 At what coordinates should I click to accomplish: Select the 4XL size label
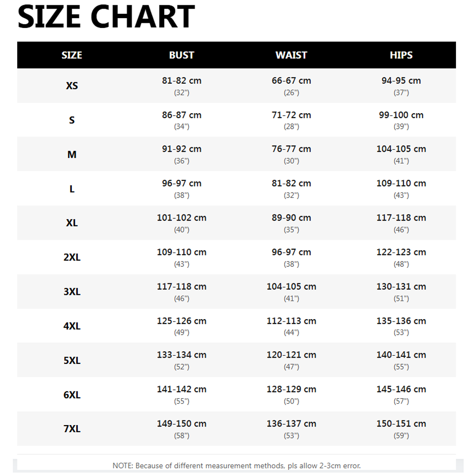pyautogui.click(x=72, y=326)
